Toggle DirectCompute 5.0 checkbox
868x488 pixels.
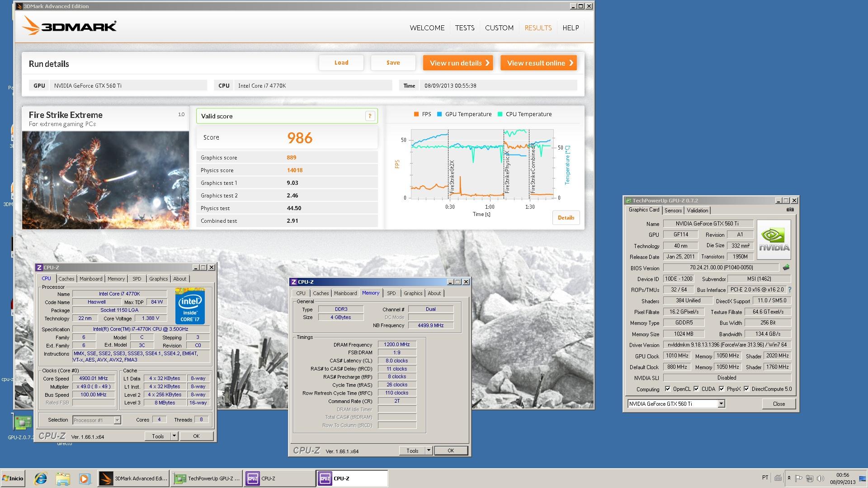pyautogui.click(x=746, y=389)
